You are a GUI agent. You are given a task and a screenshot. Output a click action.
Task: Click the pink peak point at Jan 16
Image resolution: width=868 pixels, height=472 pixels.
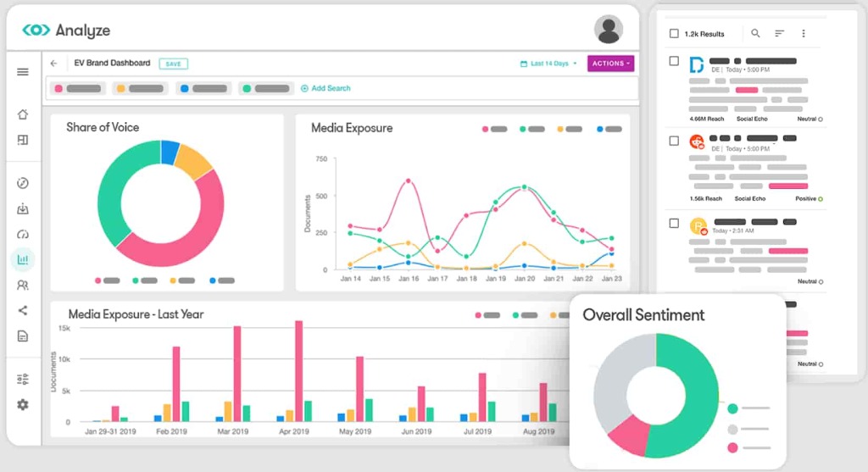point(409,181)
